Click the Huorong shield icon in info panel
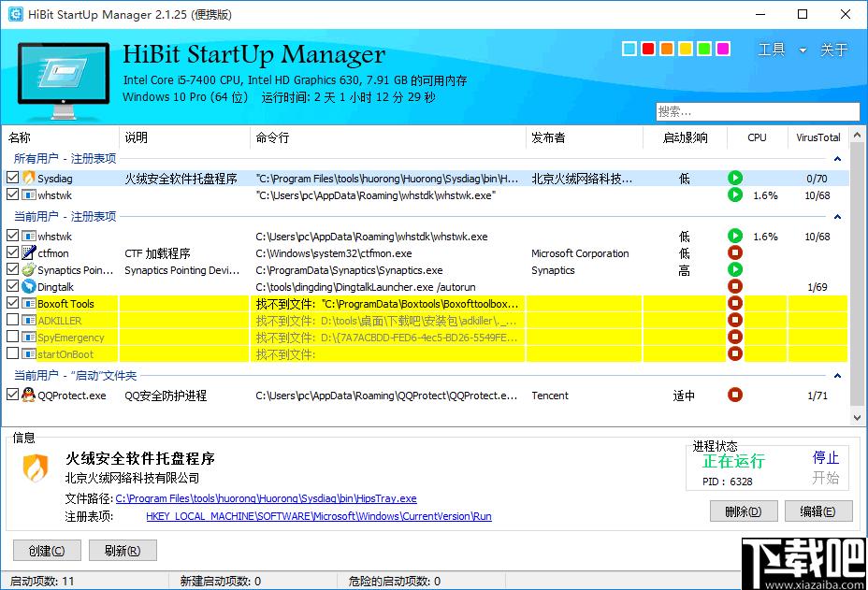This screenshot has width=868, height=590. pyautogui.click(x=36, y=468)
